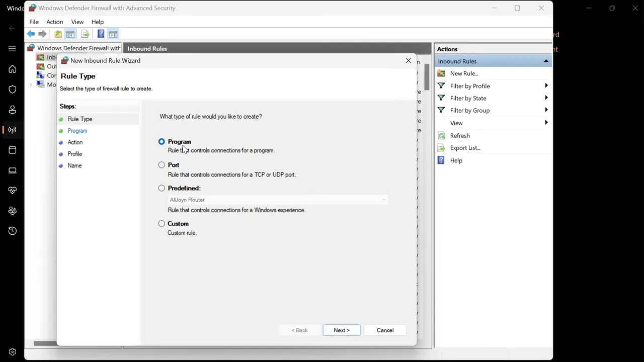Open App & browser control window icon
Viewport: 644px width, 362px height.
tap(12, 150)
